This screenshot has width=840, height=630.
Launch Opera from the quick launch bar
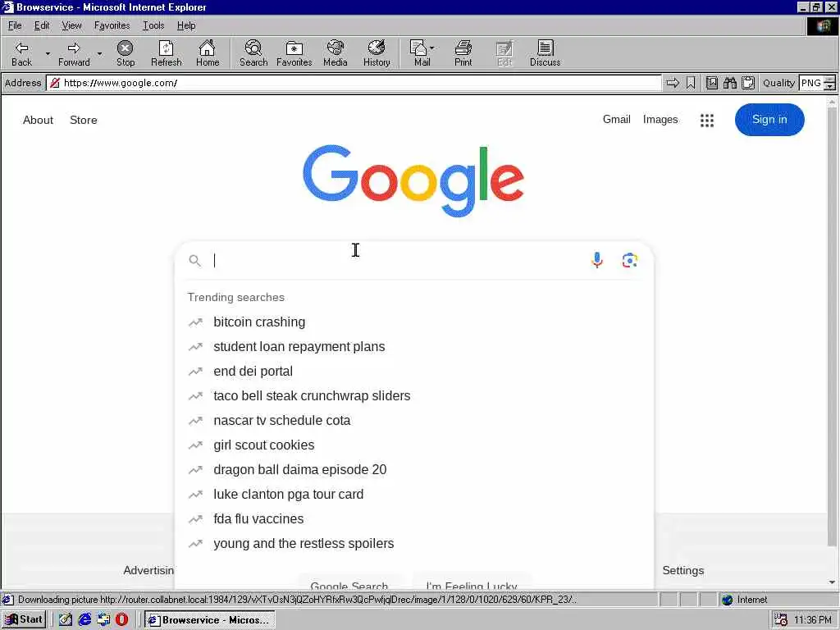121,619
